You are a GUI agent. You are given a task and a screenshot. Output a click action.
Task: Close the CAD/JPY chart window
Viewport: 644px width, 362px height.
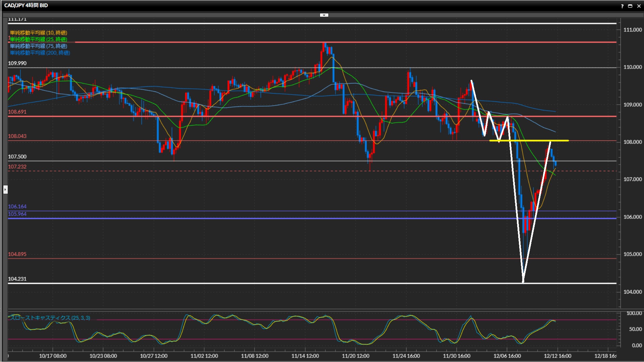[639, 6]
